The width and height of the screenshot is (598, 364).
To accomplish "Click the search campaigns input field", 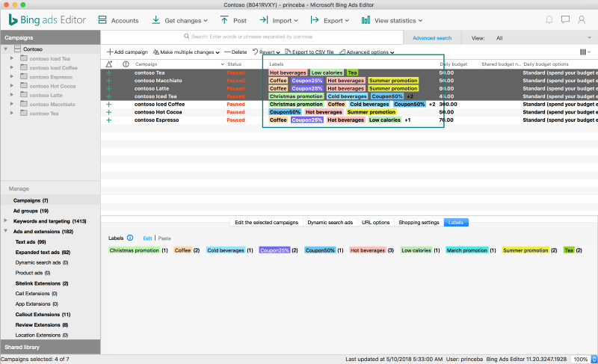I will point(252,37).
